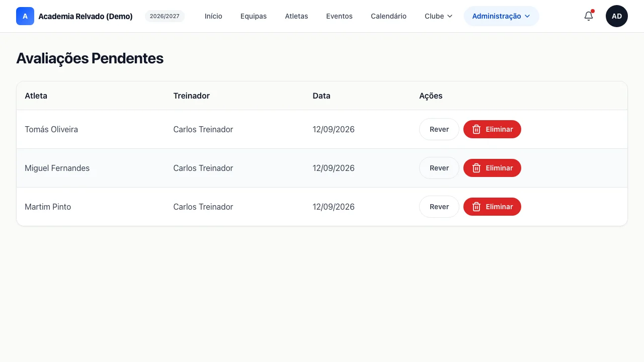Click trash icon in Miguel Fernandes row

click(476, 168)
